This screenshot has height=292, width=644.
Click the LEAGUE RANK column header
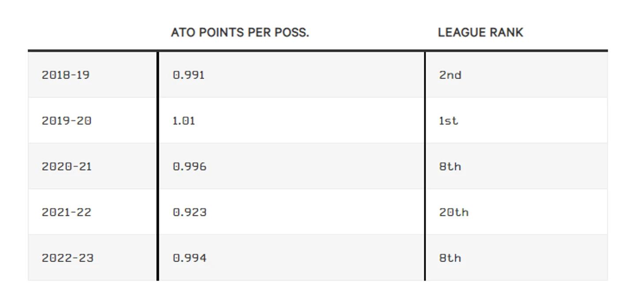(x=480, y=33)
